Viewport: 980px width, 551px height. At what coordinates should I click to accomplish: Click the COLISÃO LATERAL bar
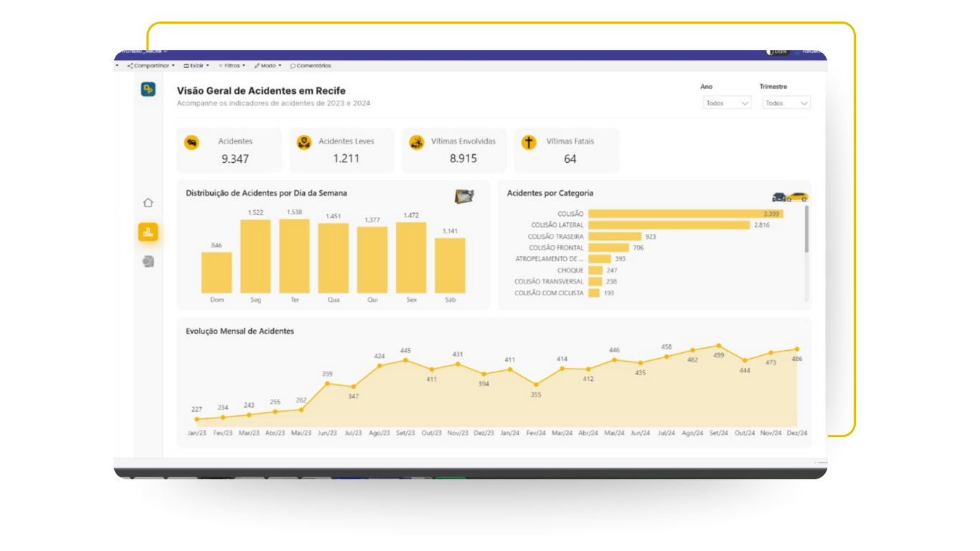669,225
